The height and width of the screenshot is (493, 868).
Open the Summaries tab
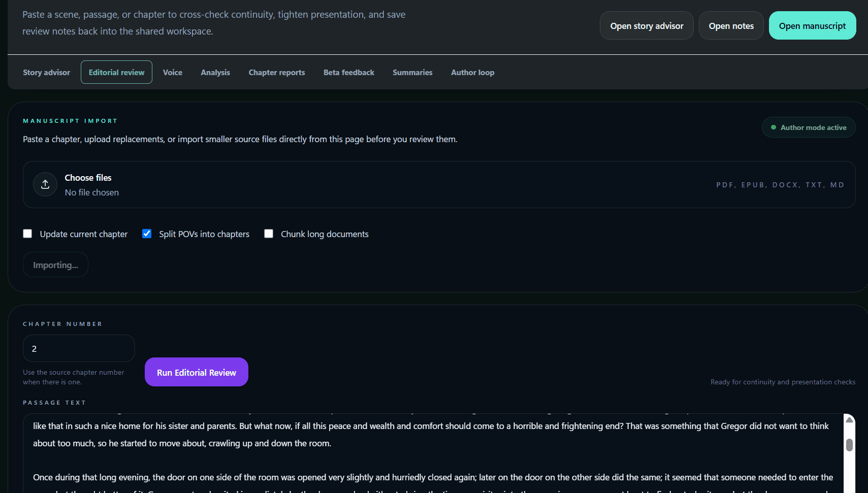[412, 72]
